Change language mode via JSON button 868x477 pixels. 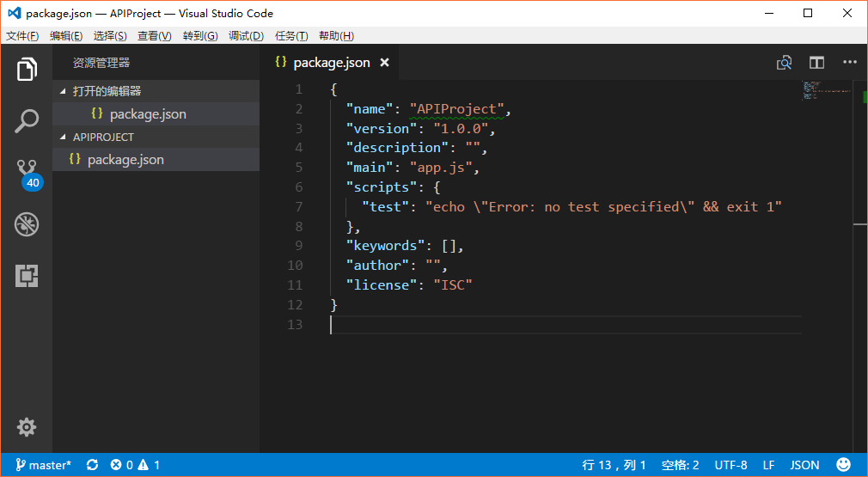click(x=804, y=465)
